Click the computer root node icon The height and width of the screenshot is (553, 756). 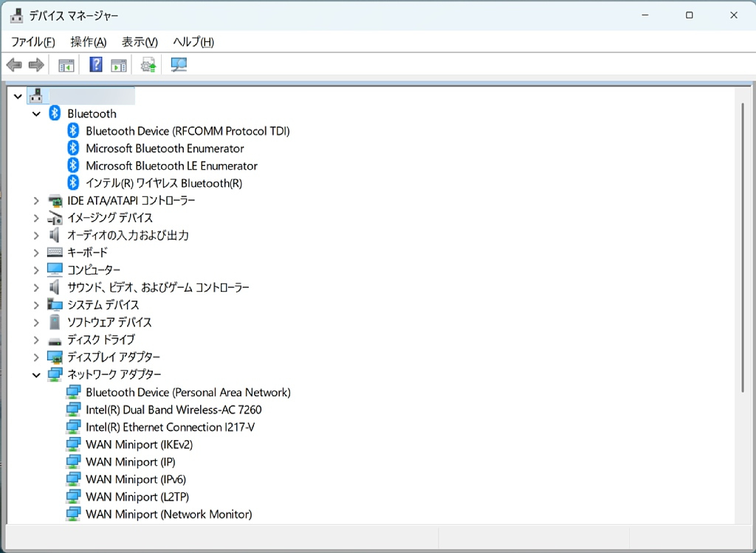(x=36, y=96)
